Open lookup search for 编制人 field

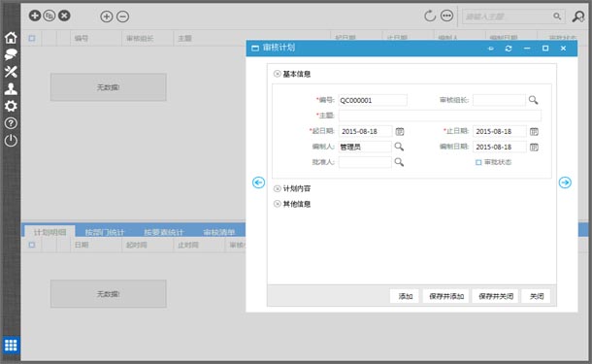click(x=399, y=147)
